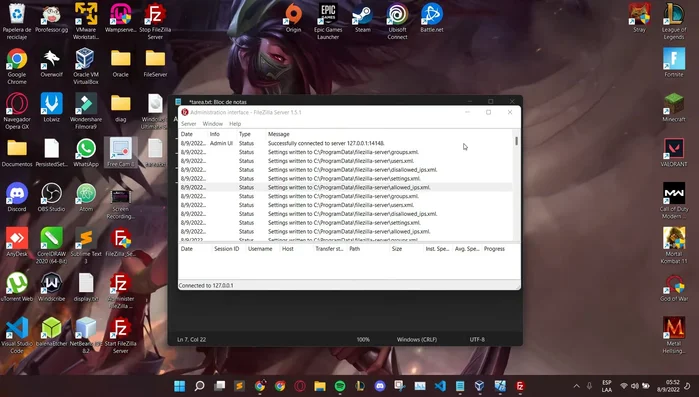This screenshot has width=699, height=397.
Task: Open Google Chrome desktop shortcut
Action: click(x=17, y=66)
